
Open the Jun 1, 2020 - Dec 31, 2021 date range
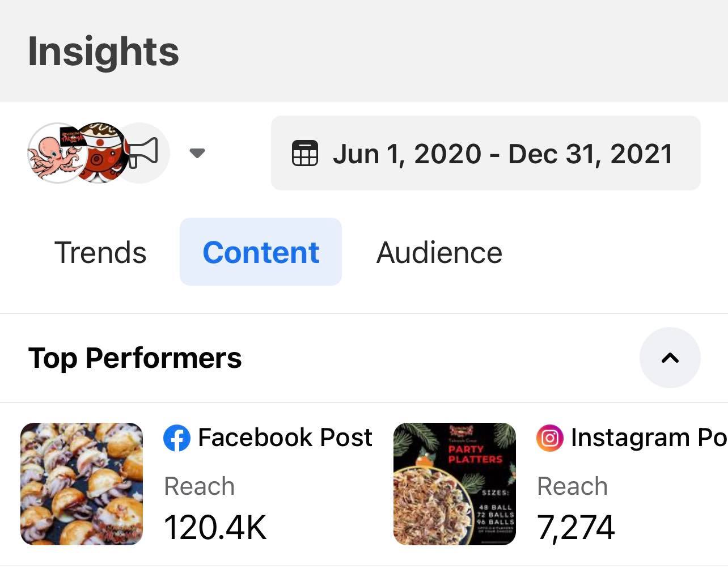click(x=502, y=154)
